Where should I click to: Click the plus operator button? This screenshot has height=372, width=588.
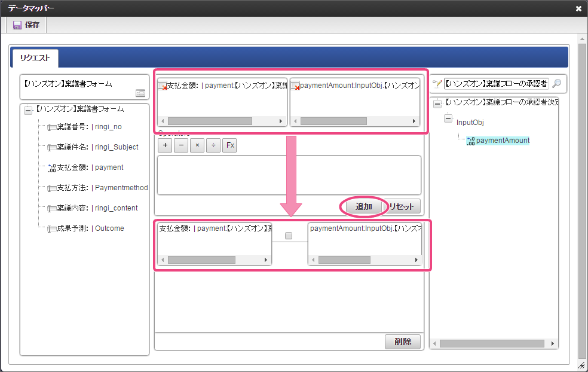pyautogui.click(x=165, y=145)
